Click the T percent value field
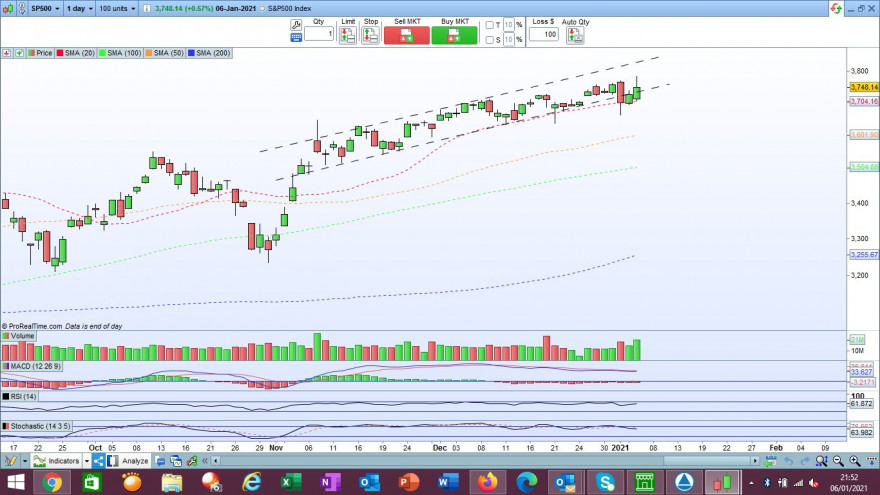This screenshot has height=495, width=880. [x=508, y=25]
